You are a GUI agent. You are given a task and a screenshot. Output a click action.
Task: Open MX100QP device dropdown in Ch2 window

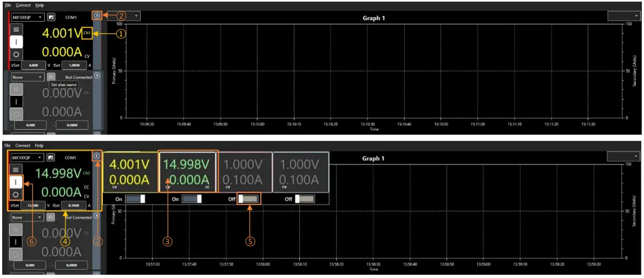(28, 157)
